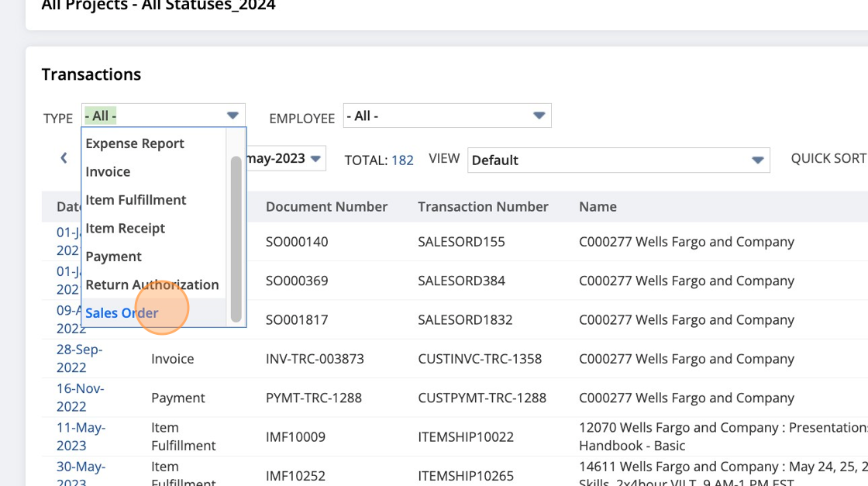Click transaction number SALESORD384
868x486 pixels.
pyautogui.click(x=462, y=281)
